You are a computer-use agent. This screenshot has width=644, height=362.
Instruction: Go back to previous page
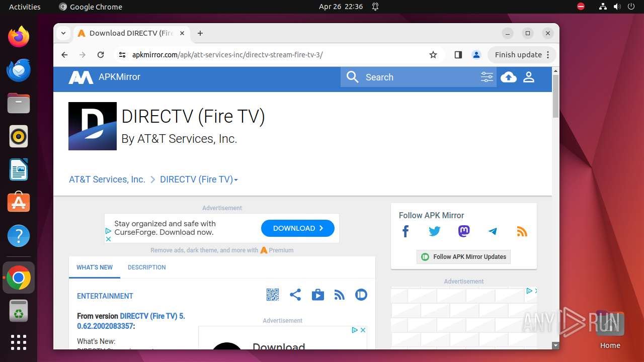(64, 55)
